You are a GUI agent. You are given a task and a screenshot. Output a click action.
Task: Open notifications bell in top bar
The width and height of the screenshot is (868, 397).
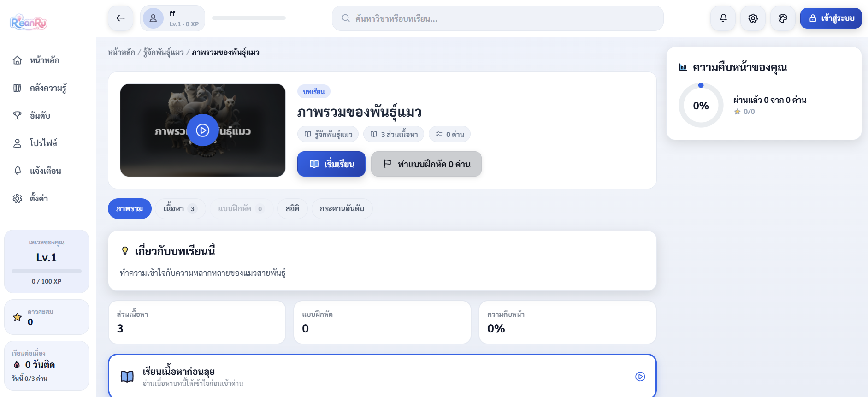(723, 18)
